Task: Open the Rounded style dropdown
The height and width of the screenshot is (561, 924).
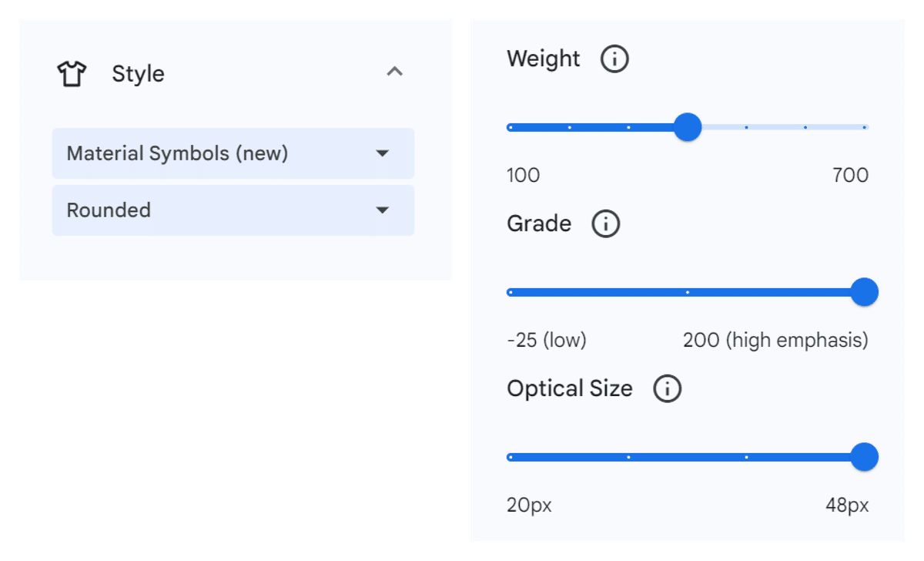Action: (233, 210)
